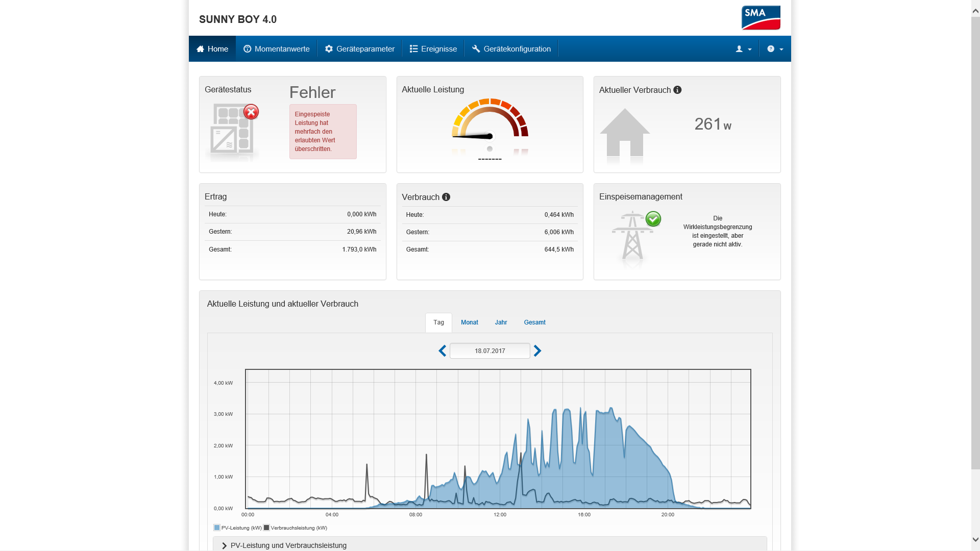Open the Momentanwerte menu
980x551 pixels.
pos(277,49)
